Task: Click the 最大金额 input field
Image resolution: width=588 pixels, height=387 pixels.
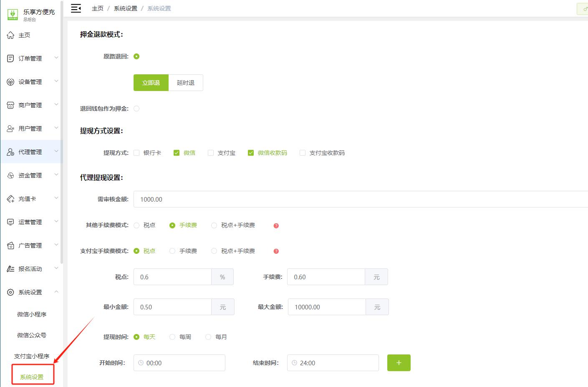Action: (x=327, y=307)
